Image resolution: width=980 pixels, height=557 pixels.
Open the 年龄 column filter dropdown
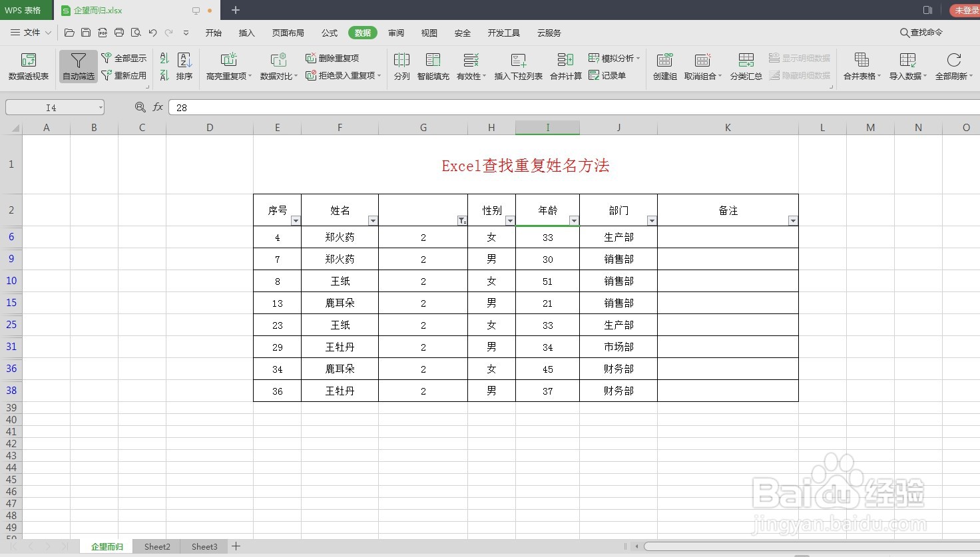pos(574,221)
